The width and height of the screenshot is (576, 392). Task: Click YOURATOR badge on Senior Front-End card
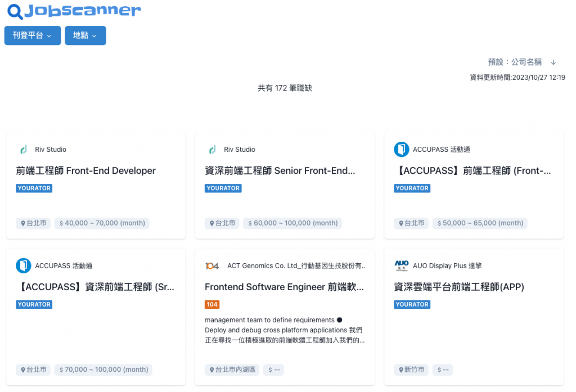pos(223,188)
